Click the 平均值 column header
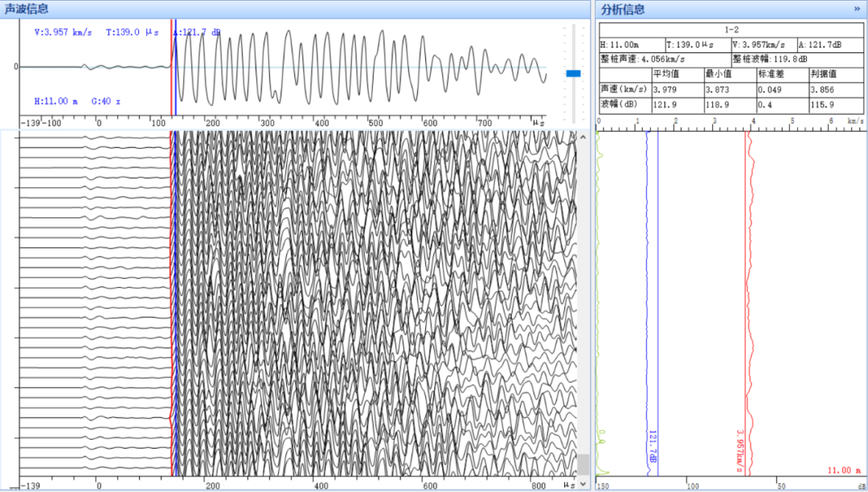Viewport: 868px width, 492px height. (678, 74)
